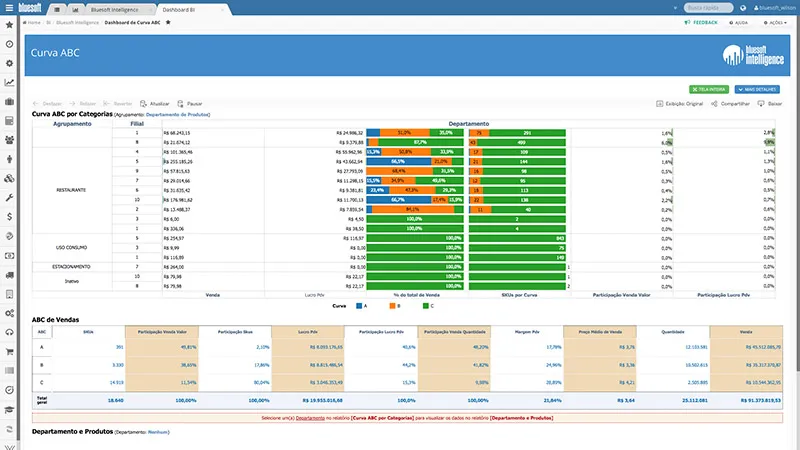The height and width of the screenshot is (450, 800).
Task: Click the Feedback link
Action: pyautogui.click(x=700, y=21)
